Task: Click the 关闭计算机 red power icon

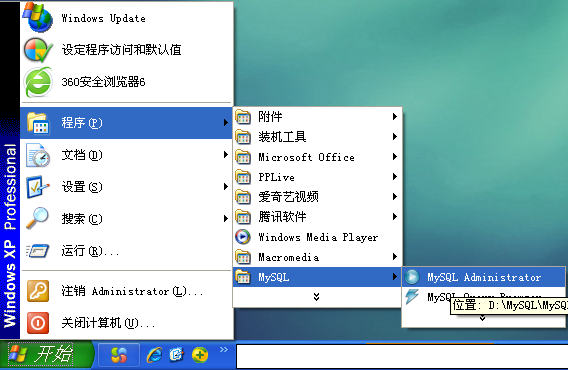Action: (38, 323)
